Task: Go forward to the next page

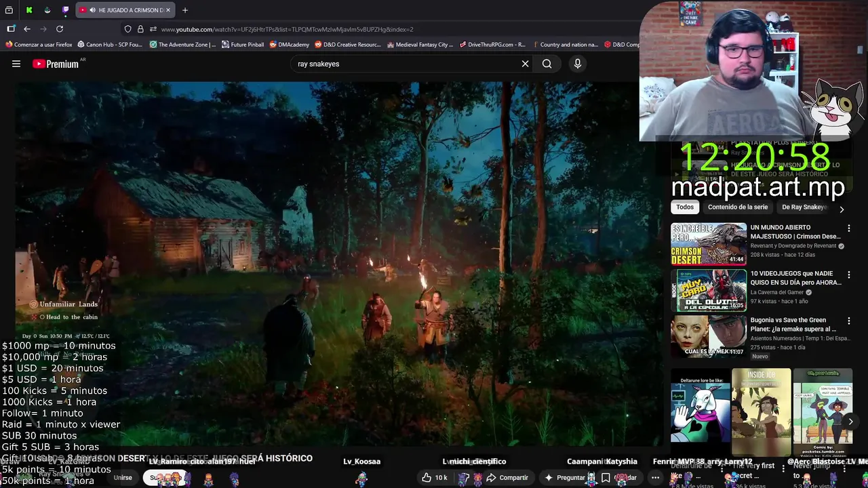Action: (x=43, y=29)
